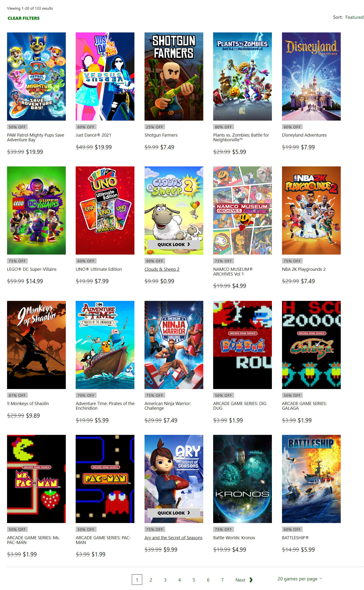Navigate to results page 4
The image size is (364, 590).
[179, 580]
